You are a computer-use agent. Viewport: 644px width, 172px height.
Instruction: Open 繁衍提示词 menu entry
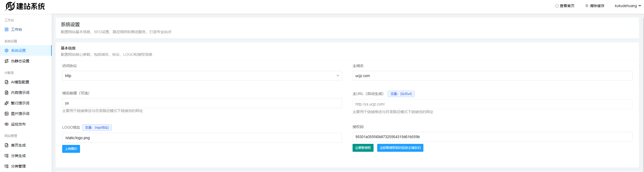point(26,103)
